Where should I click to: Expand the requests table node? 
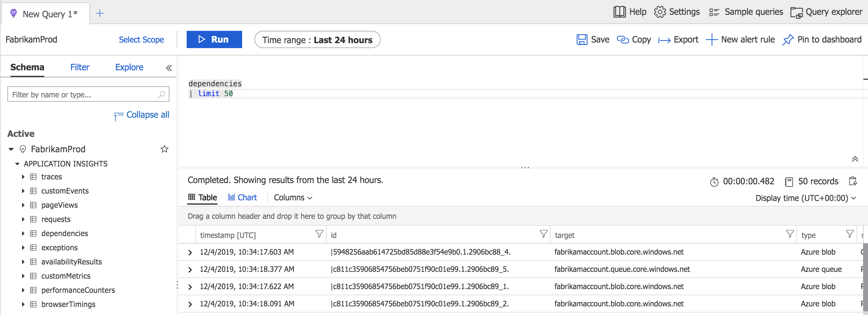pyautogui.click(x=23, y=219)
